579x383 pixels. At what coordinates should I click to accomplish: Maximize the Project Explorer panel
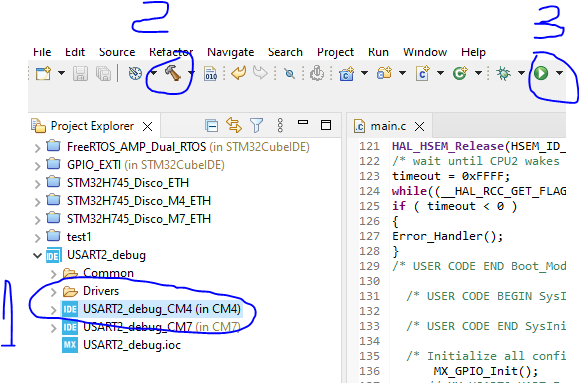326,125
